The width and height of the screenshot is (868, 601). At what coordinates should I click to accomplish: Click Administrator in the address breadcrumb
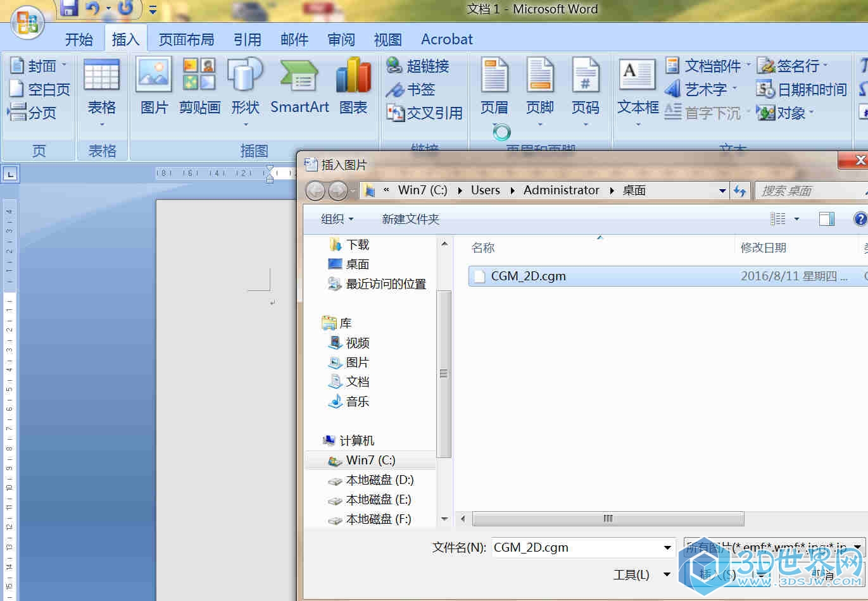(562, 190)
